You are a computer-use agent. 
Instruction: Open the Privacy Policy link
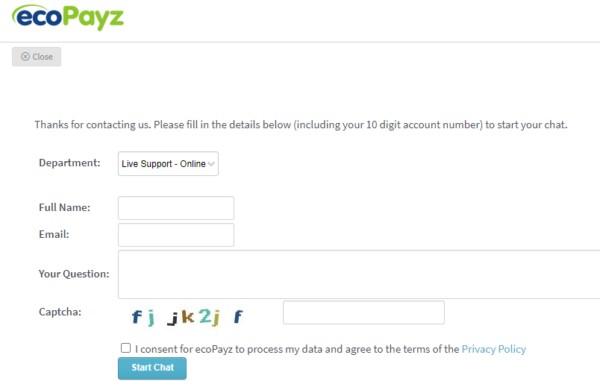coord(494,349)
